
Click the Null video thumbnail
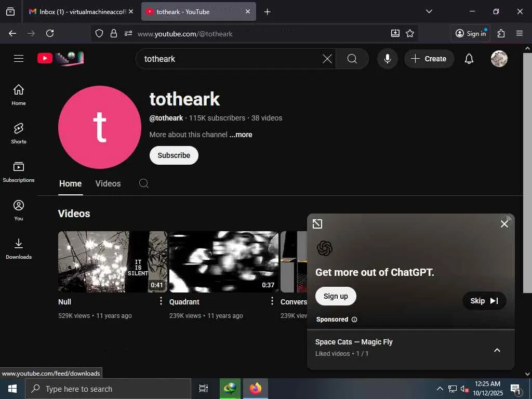[x=113, y=262]
